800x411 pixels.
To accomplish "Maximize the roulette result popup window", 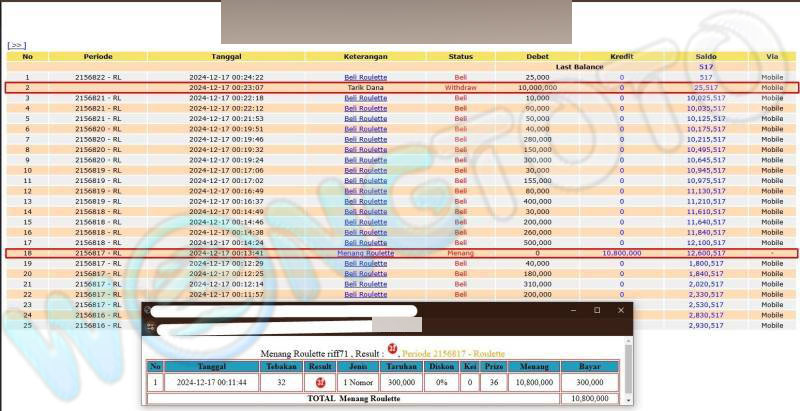I will pos(596,310).
